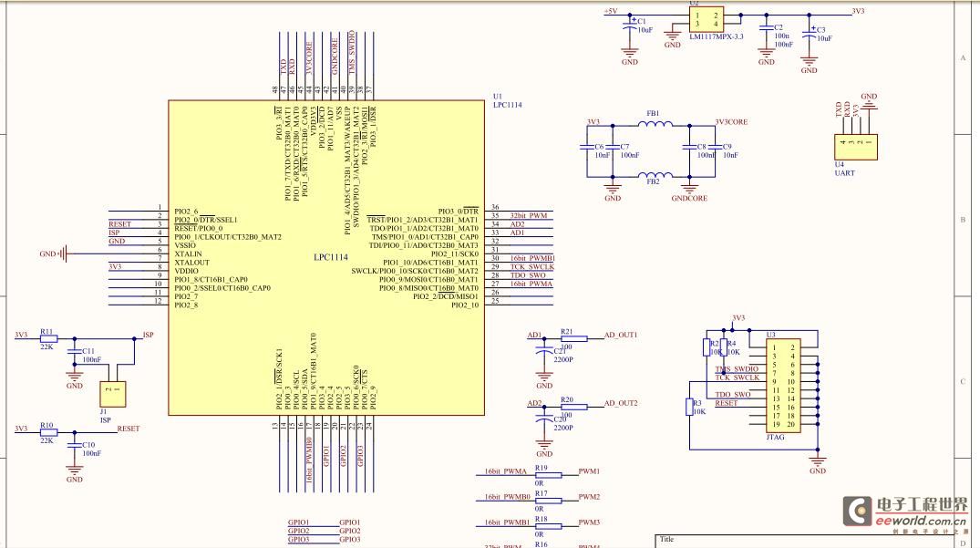
Task: Click resistor R19 0R
Action: (548, 475)
